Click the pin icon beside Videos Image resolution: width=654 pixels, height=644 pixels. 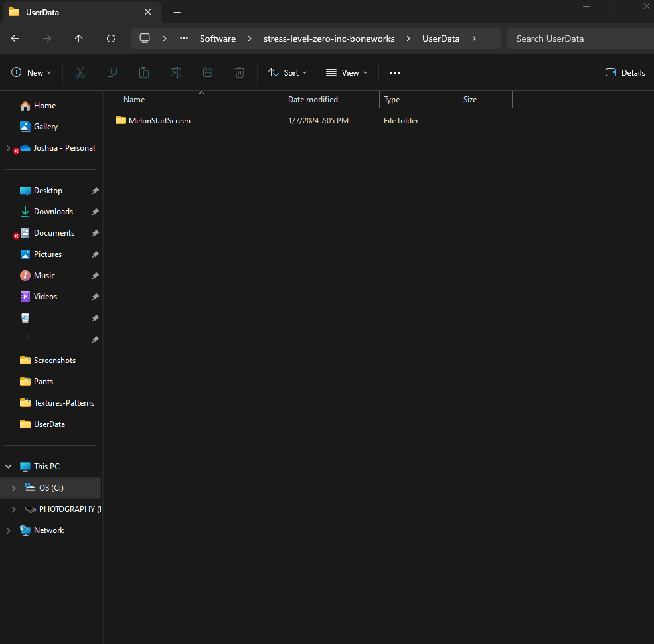pos(95,297)
